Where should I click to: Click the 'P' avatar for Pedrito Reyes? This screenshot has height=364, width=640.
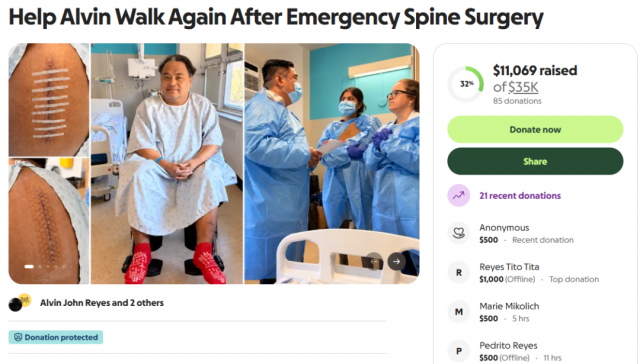click(459, 351)
